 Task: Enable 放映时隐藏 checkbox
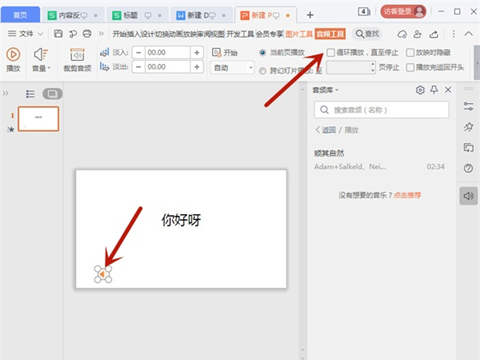pos(410,53)
